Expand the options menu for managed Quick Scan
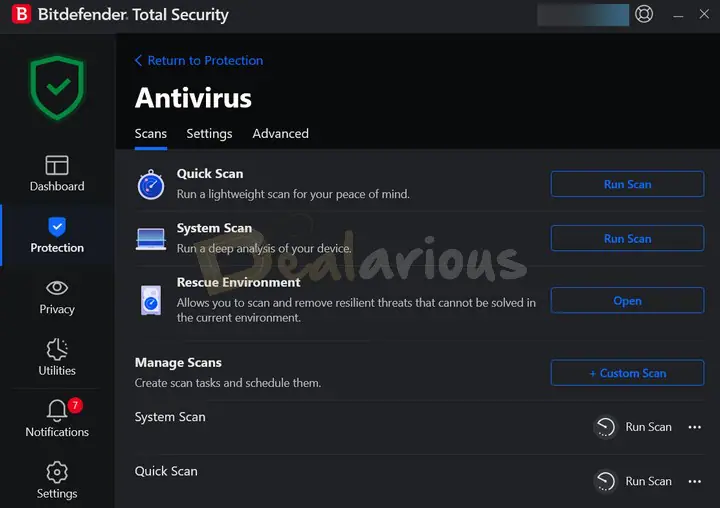The image size is (720, 508). (695, 481)
